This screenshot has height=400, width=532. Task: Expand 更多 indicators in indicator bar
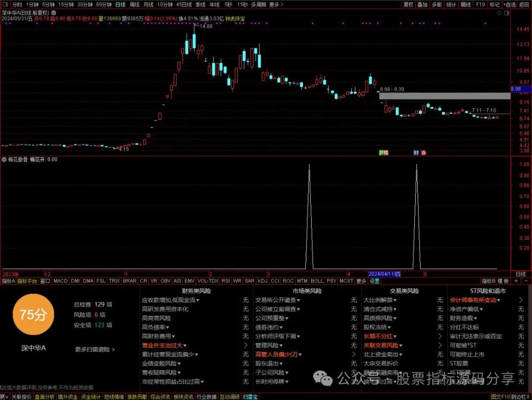tap(361, 280)
